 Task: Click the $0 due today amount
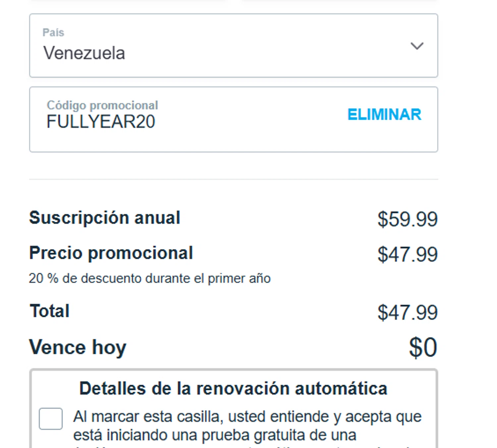[423, 348]
